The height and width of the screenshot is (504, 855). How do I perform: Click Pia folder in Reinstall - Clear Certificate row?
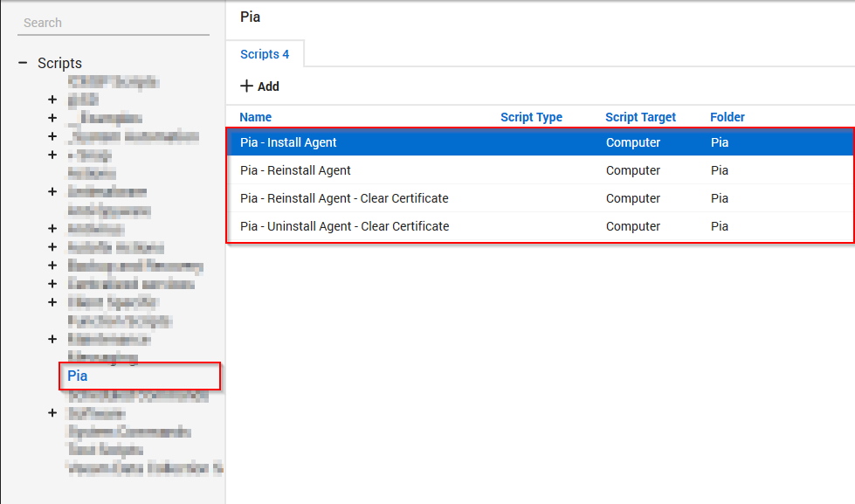pyautogui.click(x=720, y=198)
